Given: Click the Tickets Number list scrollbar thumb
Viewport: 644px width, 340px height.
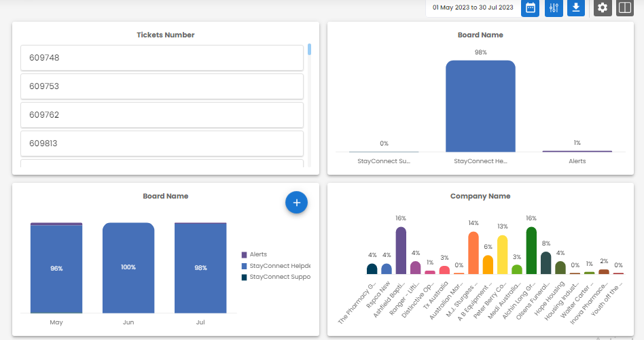Looking at the screenshot, I should (309, 50).
